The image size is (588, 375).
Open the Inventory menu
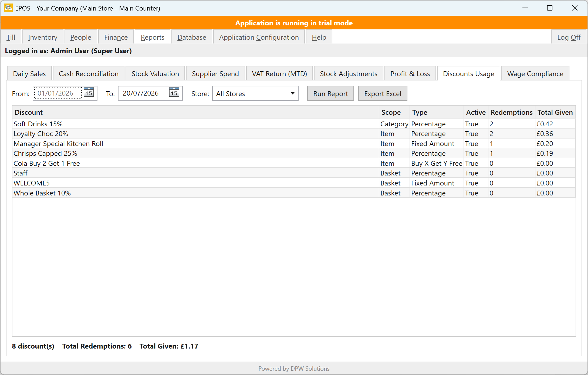click(43, 37)
